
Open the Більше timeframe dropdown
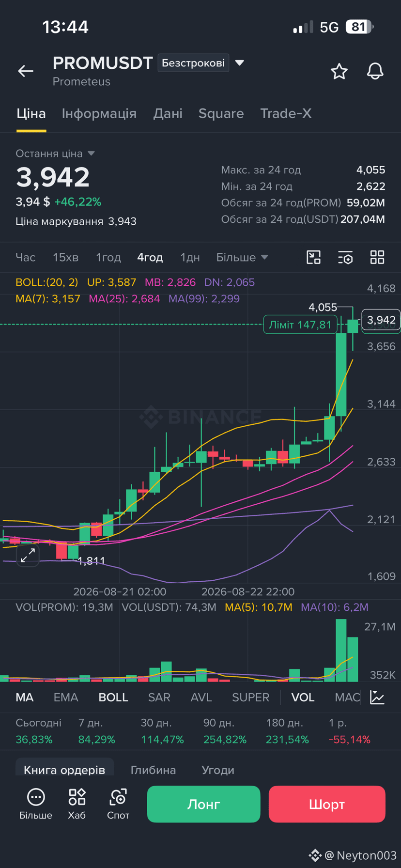(x=242, y=257)
